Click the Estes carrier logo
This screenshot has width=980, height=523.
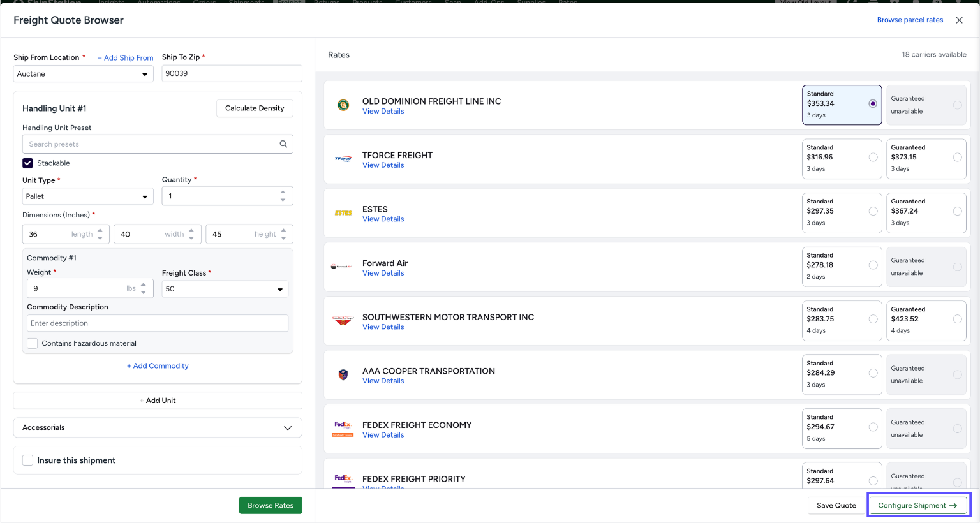343,213
